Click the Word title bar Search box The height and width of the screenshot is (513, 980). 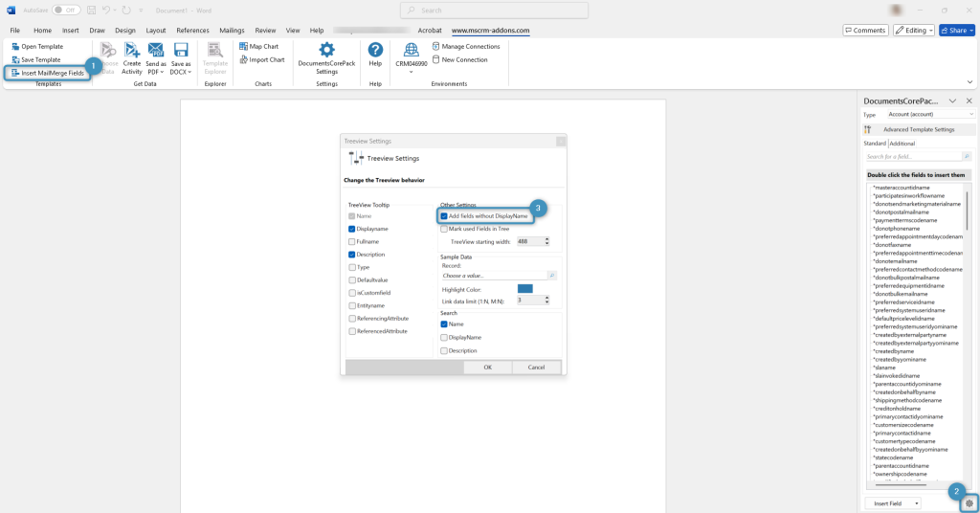tap(495, 10)
